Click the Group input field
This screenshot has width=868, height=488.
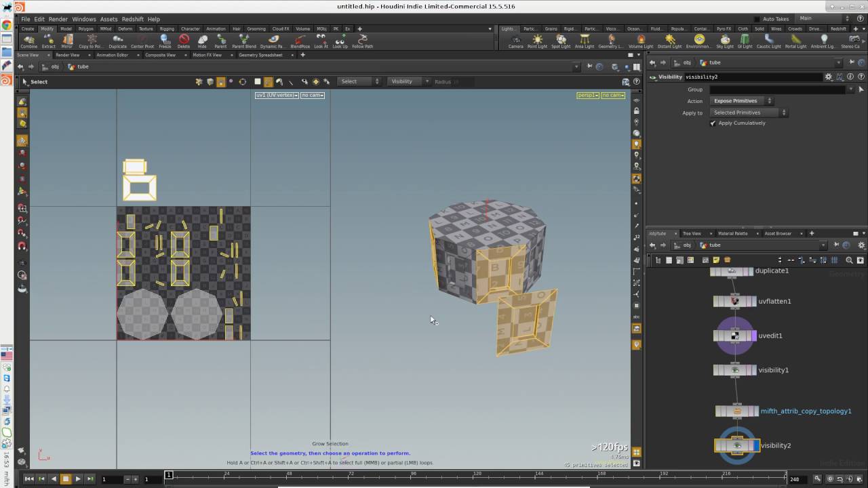[x=778, y=89]
